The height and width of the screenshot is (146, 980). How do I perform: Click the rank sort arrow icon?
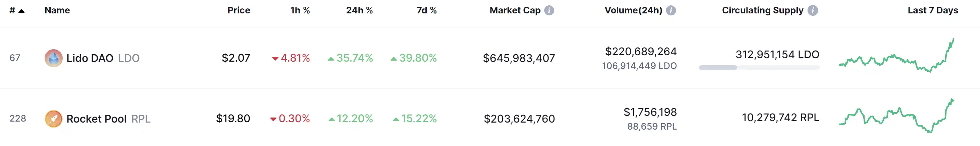point(22,11)
